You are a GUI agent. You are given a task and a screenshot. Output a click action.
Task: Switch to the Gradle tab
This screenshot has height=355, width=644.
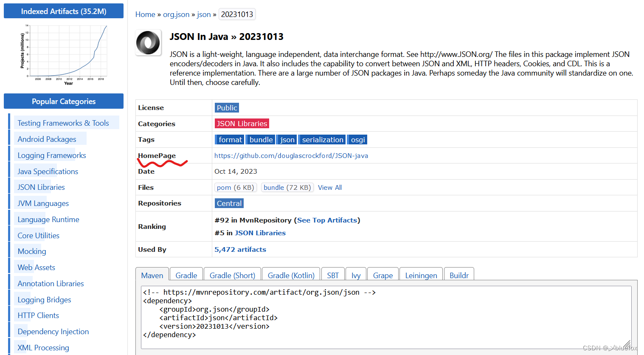186,275
